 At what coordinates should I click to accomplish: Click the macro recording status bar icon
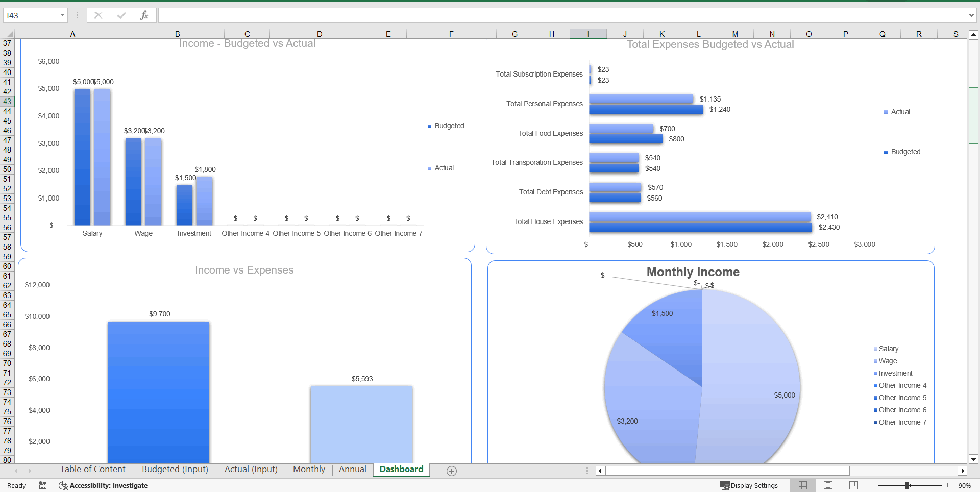[43, 485]
